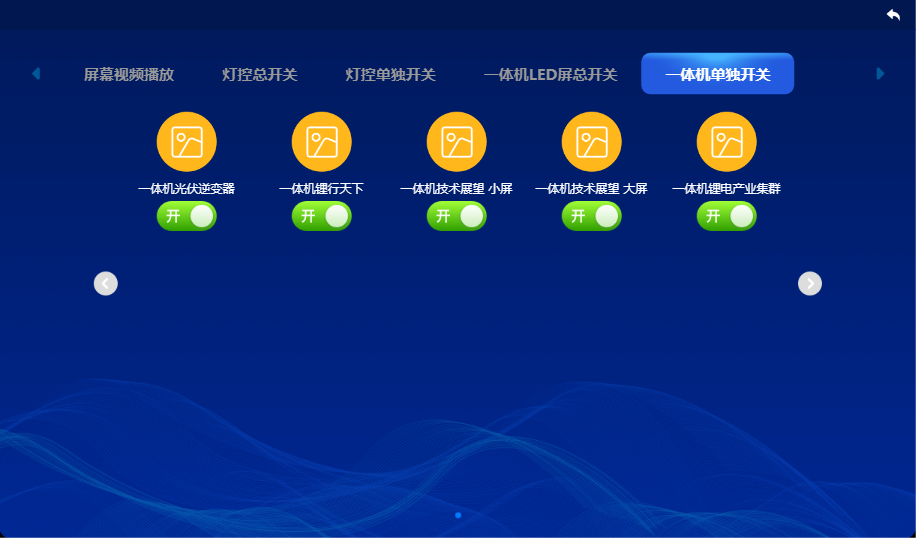This screenshot has height=538, width=916.
Task: Switch to the 屏幕视频播放 tab
Action: coord(129,75)
